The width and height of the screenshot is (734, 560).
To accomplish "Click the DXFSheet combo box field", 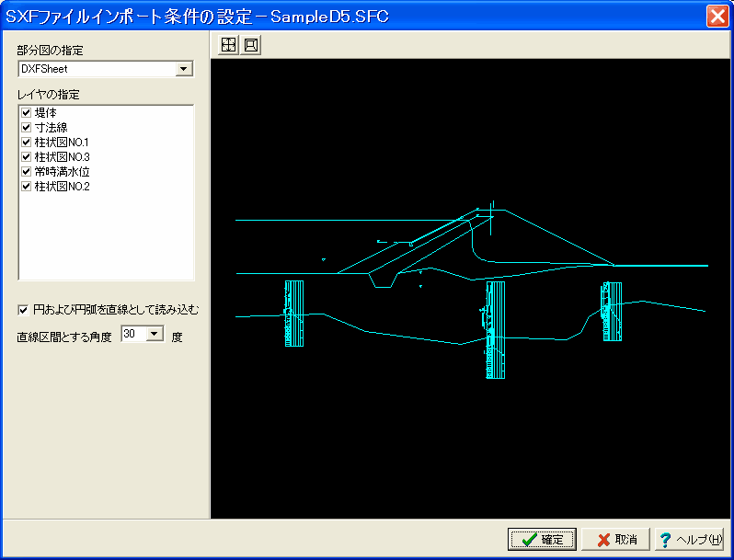I will (x=106, y=69).
